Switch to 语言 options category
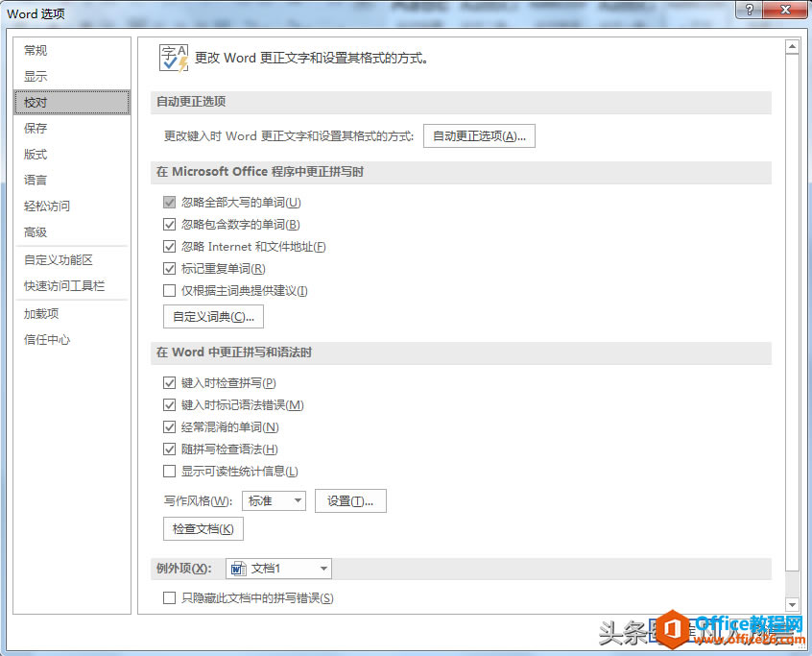This screenshot has width=812, height=656. [x=72, y=180]
